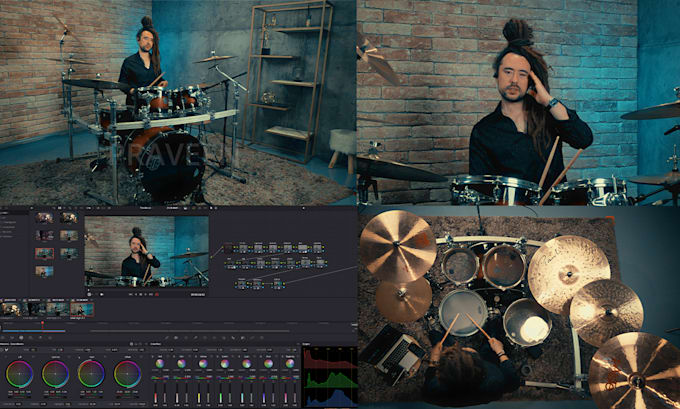Reset the Gain color wheel
Screen dimensions: 680x409
click(x=105, y=357)
